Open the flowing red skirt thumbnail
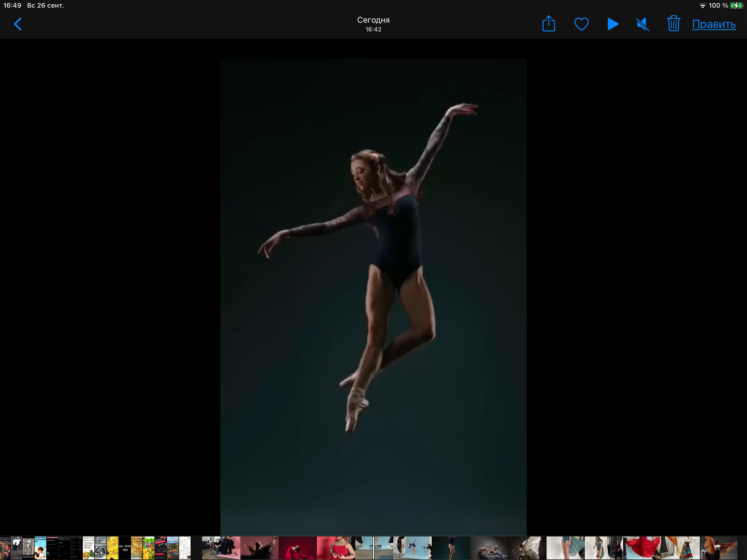The image size is (747, 560). click(642, 548)
